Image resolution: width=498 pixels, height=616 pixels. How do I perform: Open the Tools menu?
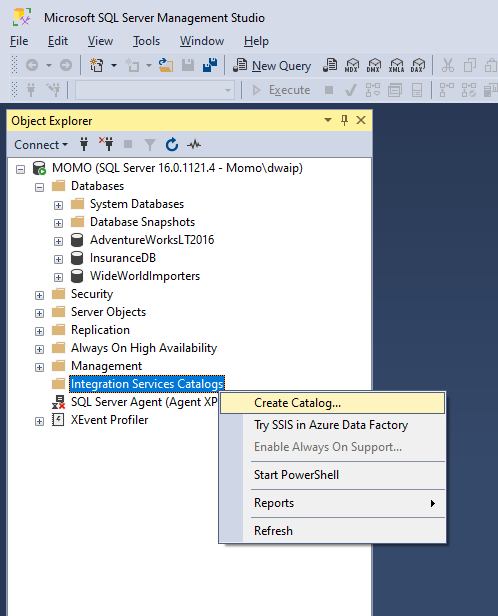[x=146, y=41]
